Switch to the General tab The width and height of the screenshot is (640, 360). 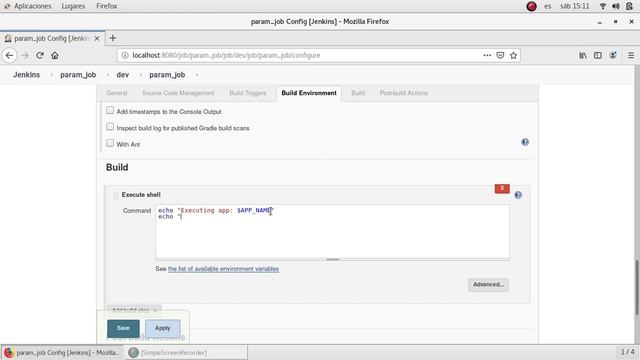[x=117, y=93]
